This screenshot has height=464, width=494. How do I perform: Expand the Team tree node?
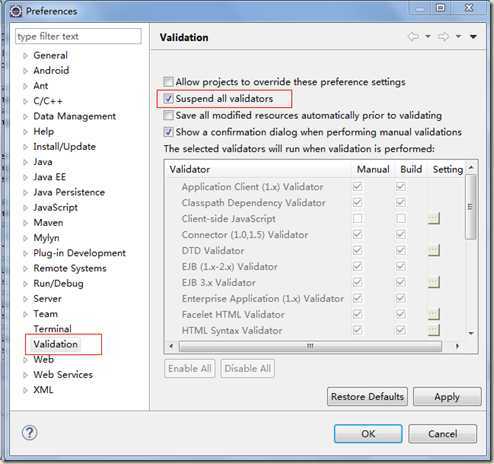pos(25,314)
